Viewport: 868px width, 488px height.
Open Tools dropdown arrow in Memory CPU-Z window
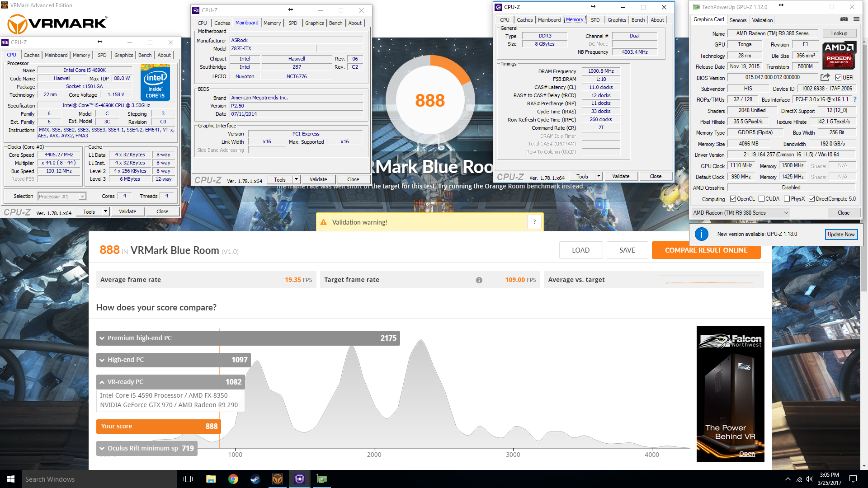point(599,176)
